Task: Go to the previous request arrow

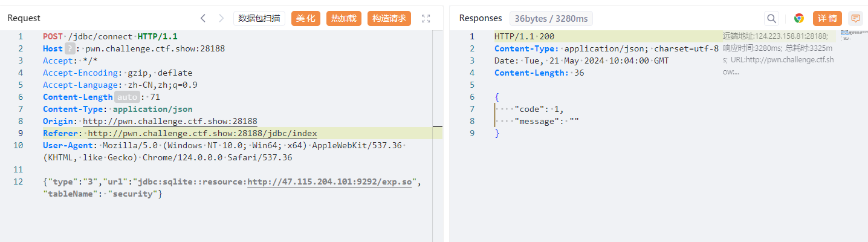Action: (203, 18)
